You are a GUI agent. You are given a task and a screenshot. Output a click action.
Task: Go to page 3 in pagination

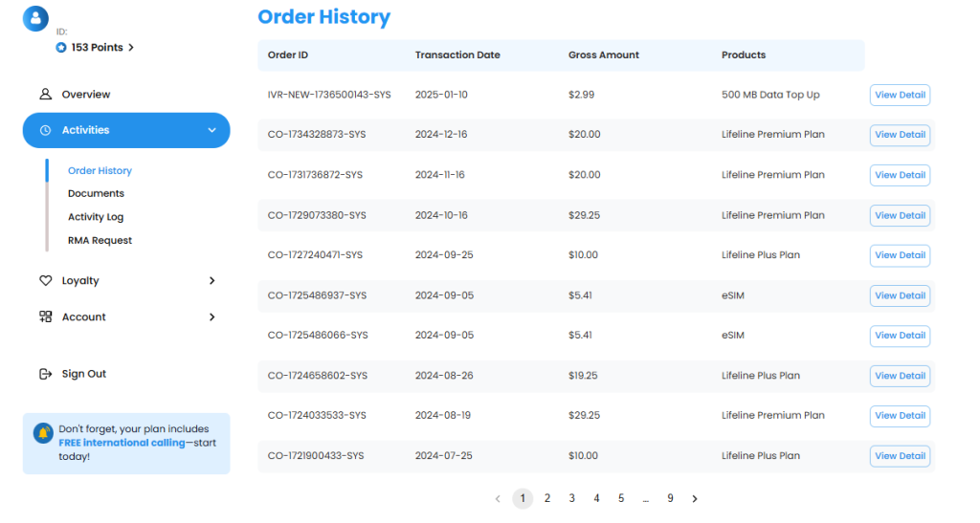tap(572, 499)
